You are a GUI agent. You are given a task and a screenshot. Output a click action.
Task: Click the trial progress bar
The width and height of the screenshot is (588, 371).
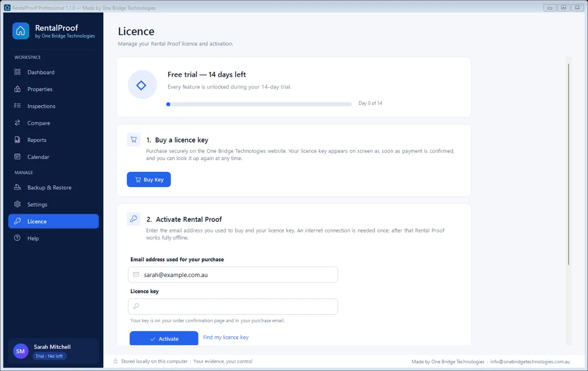coord(259,104)
